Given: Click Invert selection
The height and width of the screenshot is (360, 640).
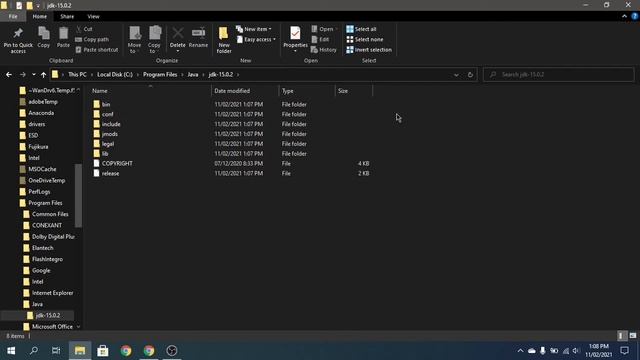Looking at the screenshot, I should pos(369,50).
